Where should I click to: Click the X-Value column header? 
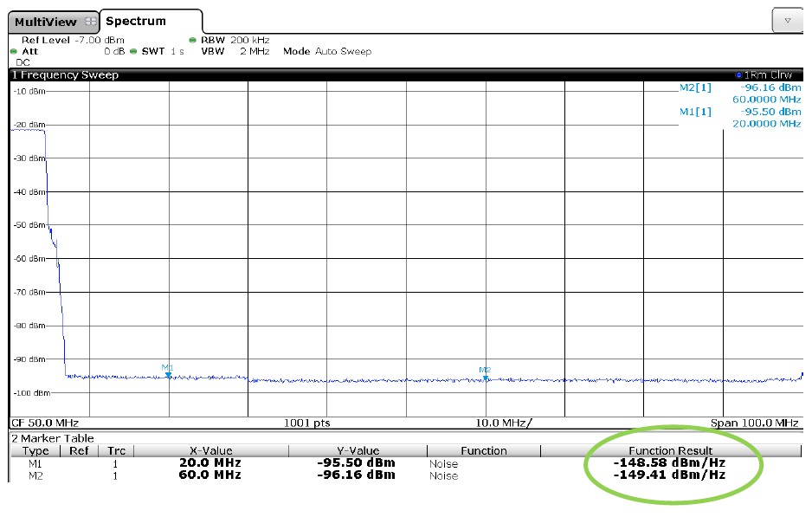pyautogui.click(x=210, y=450)
